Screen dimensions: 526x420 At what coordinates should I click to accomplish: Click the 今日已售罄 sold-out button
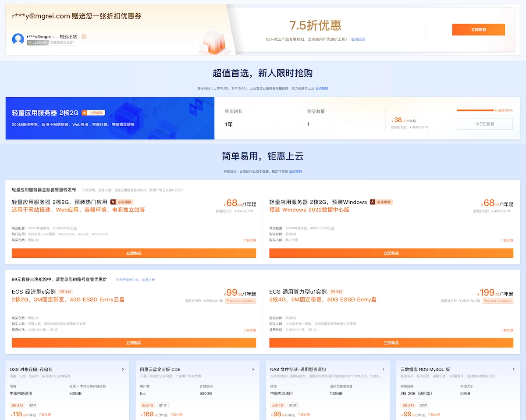pyautogui.click(x=485, y=124)
